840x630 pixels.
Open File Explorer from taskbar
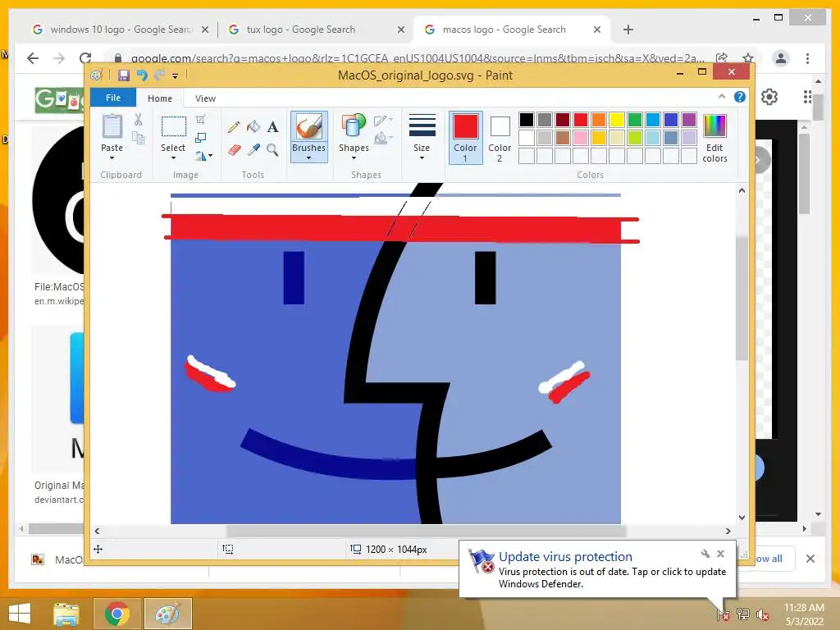coord(66,614)
